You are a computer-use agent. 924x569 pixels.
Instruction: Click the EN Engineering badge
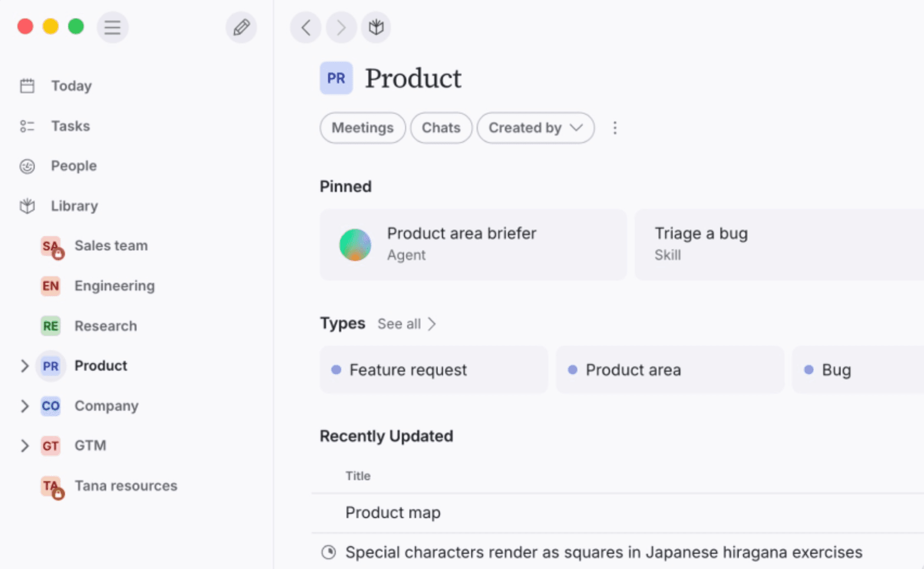[x=51, y=286]
